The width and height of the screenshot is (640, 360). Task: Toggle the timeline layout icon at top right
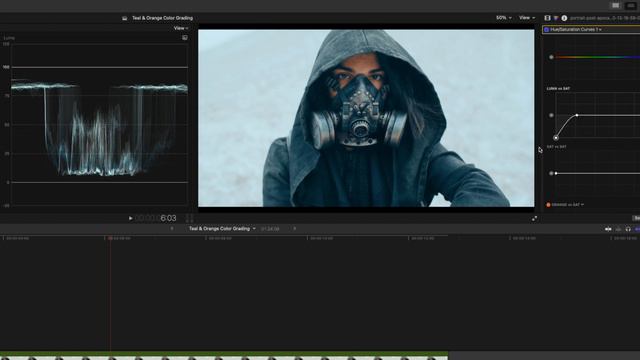631,5
